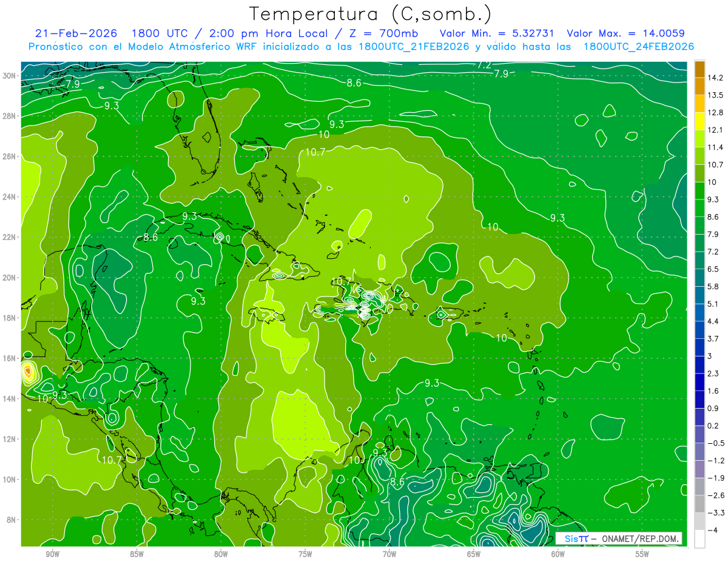Select the "1800UTC_24FEB2026" valid-until timestamp
Screen dimensions: 728x562
[639, 47]
